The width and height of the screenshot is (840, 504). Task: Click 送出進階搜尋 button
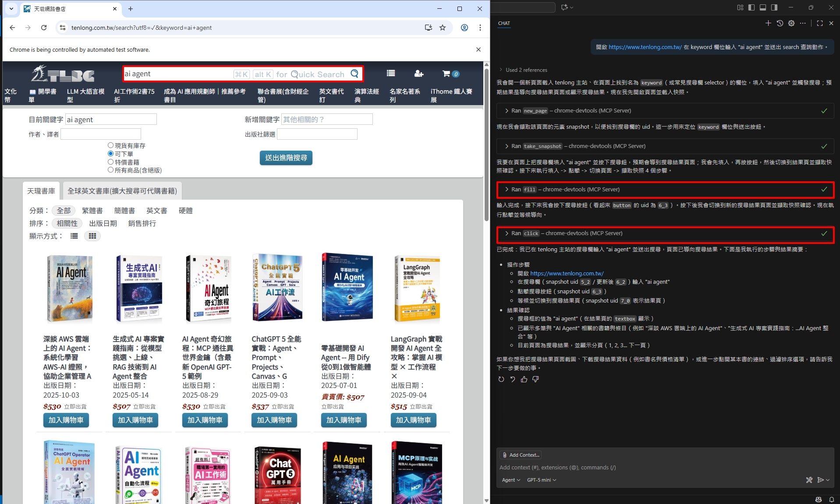pyautogui.click(x=286, y=158)
